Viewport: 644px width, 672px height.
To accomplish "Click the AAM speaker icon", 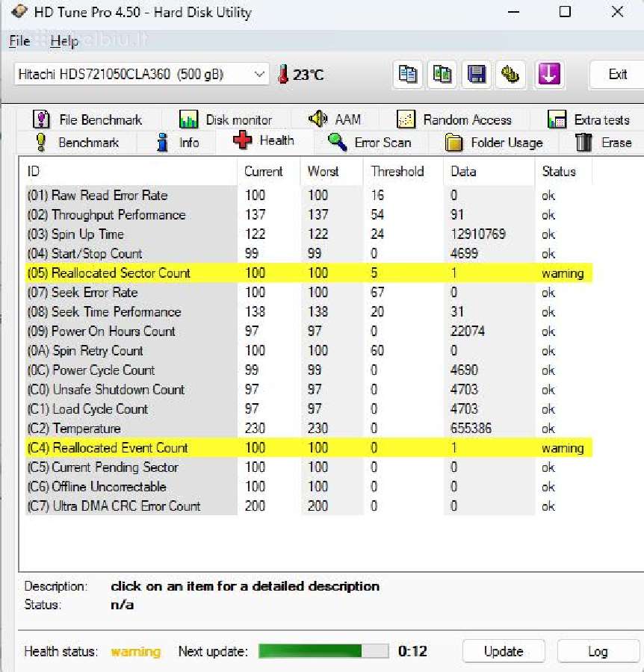I will pos(318,119).
